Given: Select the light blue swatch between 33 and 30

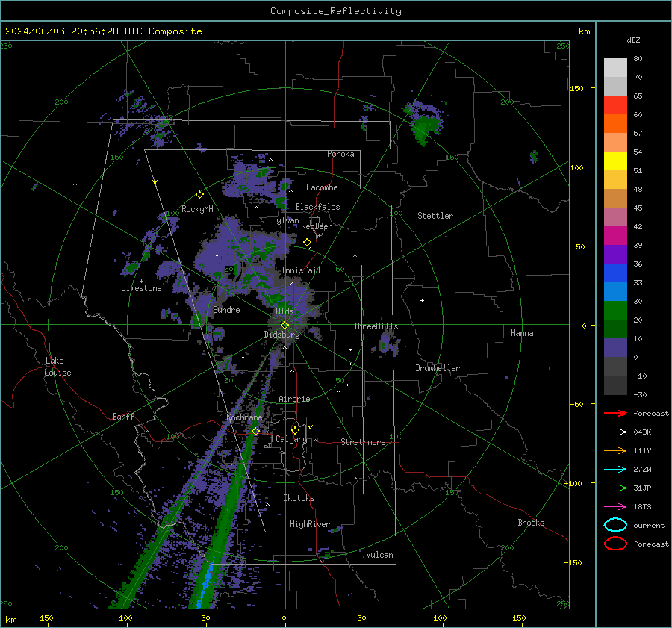Looking at the screenshot, I should tap(615, 291).
